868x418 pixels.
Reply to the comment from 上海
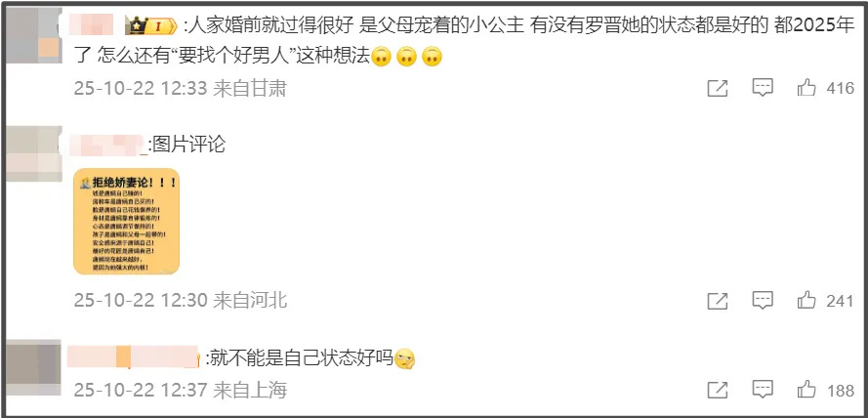tap(763, 391)
